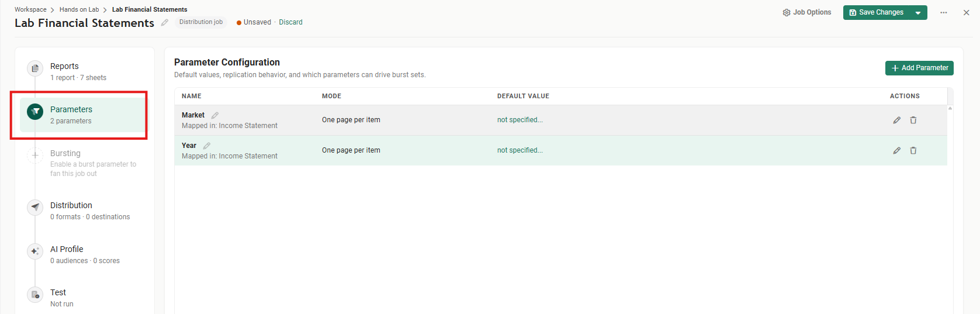The image size is (980, 314).
Task: Delete the Year parameter with trash icon
Action: coord(913,150)
